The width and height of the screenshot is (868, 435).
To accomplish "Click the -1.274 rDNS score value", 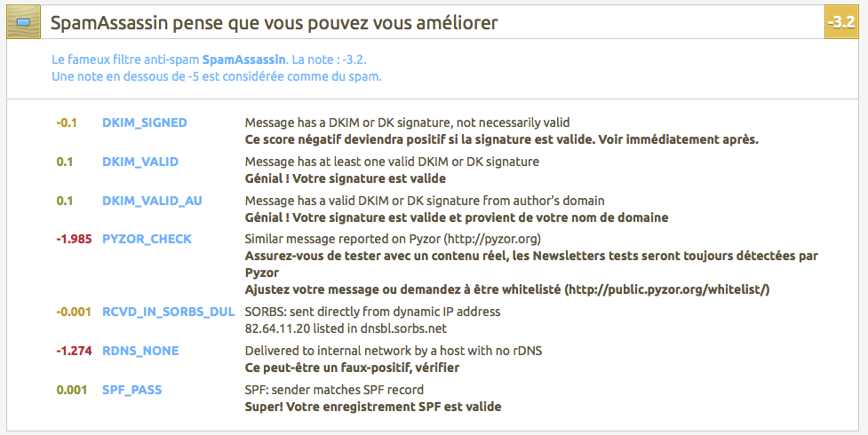I will (74, 351).
